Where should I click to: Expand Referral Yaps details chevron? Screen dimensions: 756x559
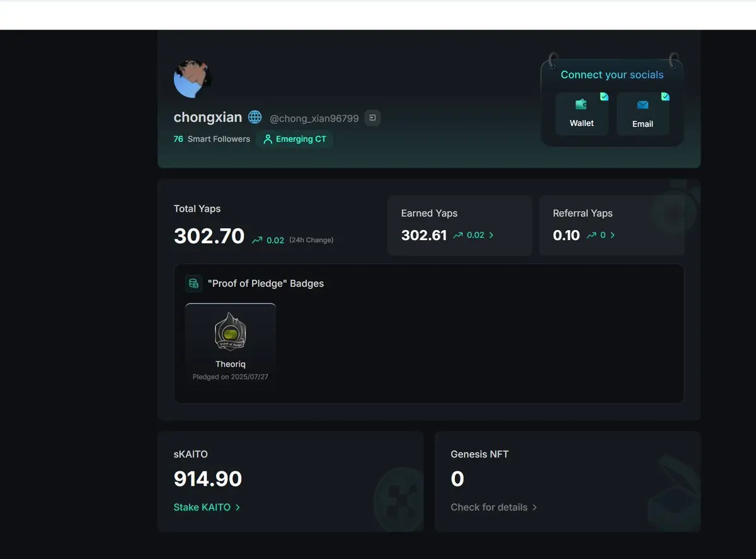click(x=612, y=235)
